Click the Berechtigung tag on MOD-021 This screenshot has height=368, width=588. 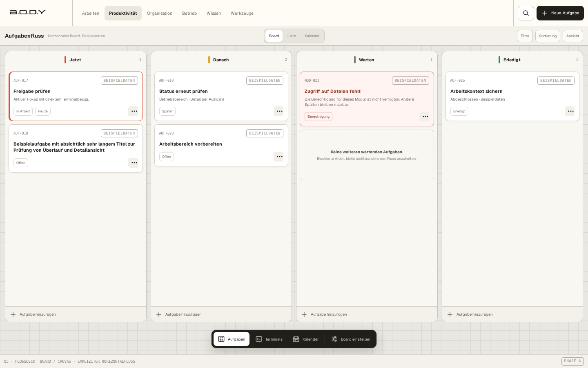(x=318, y=117)
